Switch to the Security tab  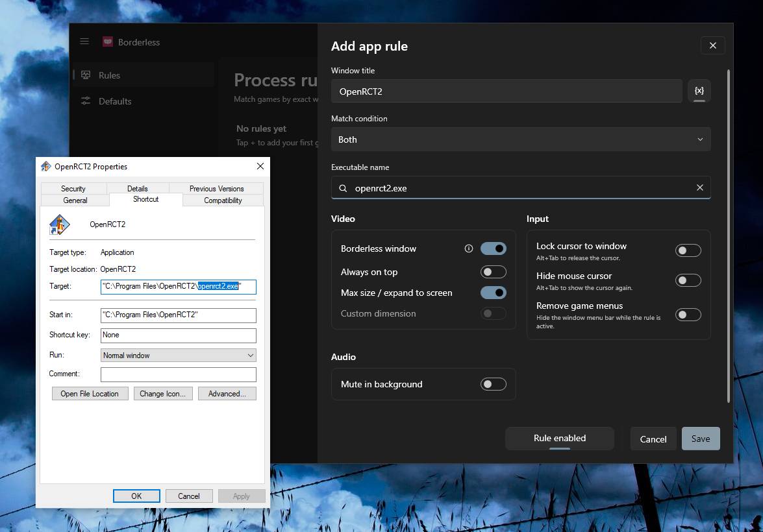(73, 189)
